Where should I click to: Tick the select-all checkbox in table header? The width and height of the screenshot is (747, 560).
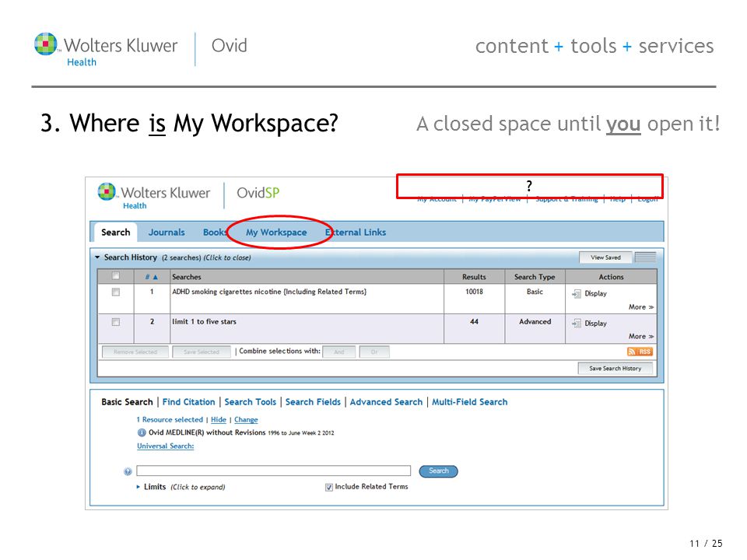(115, 275)
